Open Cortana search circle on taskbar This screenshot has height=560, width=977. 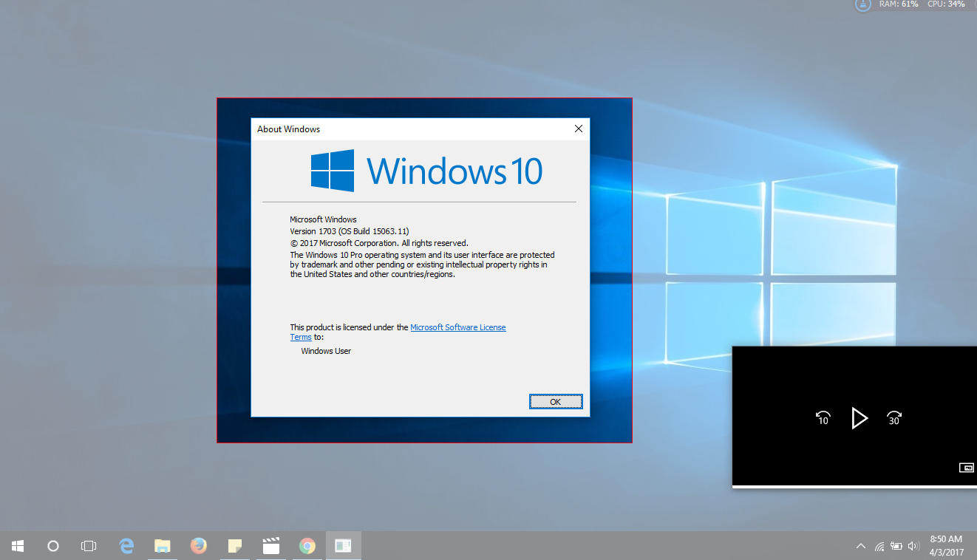pos(53,546)
